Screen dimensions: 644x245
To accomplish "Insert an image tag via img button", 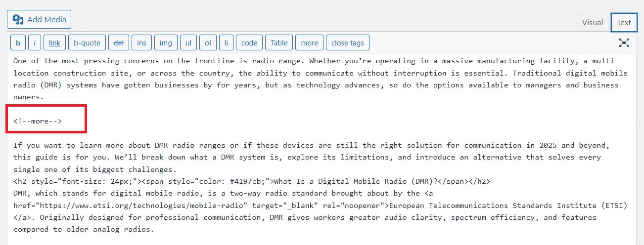I will pyautogui.click(x=166, y=43).
